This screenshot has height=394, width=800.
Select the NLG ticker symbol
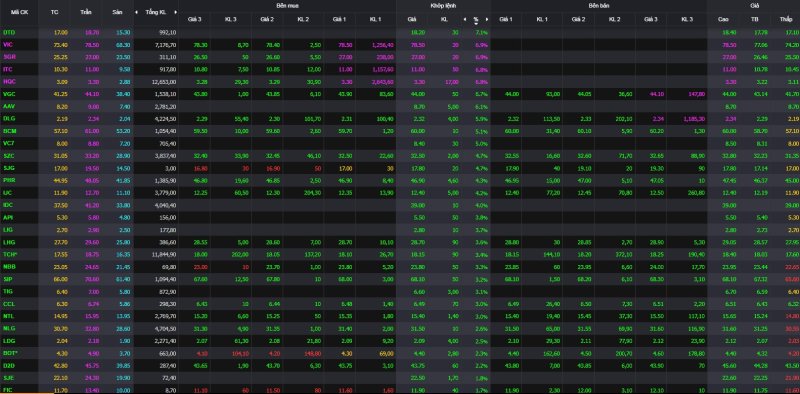coord(8,328)
